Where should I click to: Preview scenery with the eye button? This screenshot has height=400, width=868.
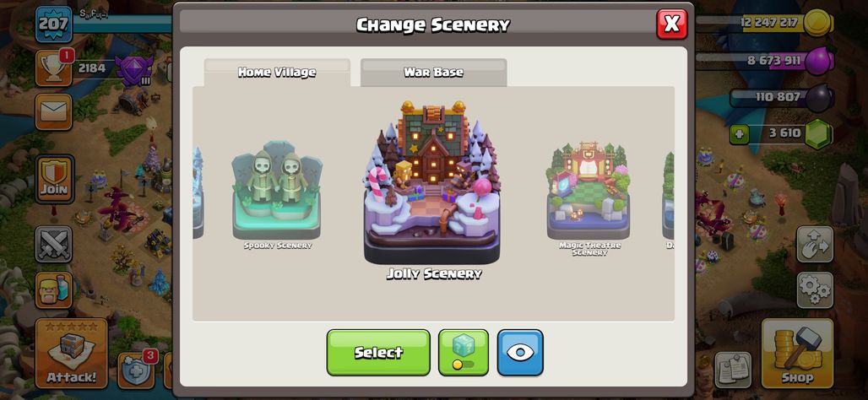pos(520,353)
